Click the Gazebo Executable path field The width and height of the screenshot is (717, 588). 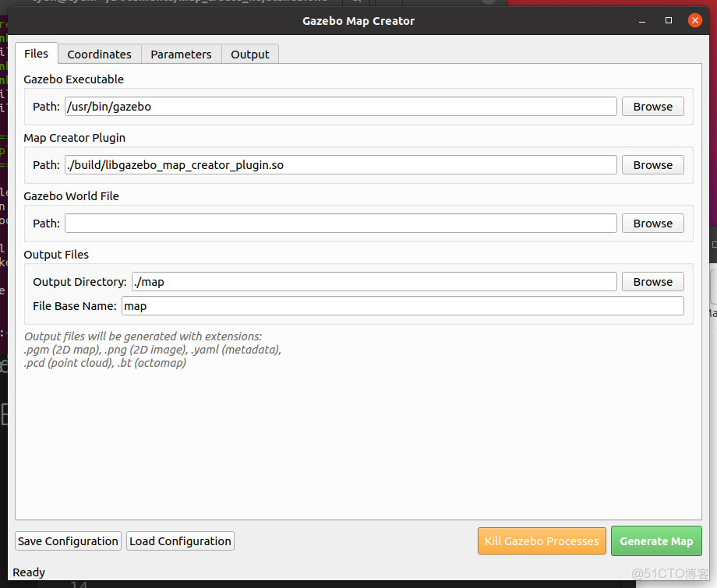pos(341,107)
